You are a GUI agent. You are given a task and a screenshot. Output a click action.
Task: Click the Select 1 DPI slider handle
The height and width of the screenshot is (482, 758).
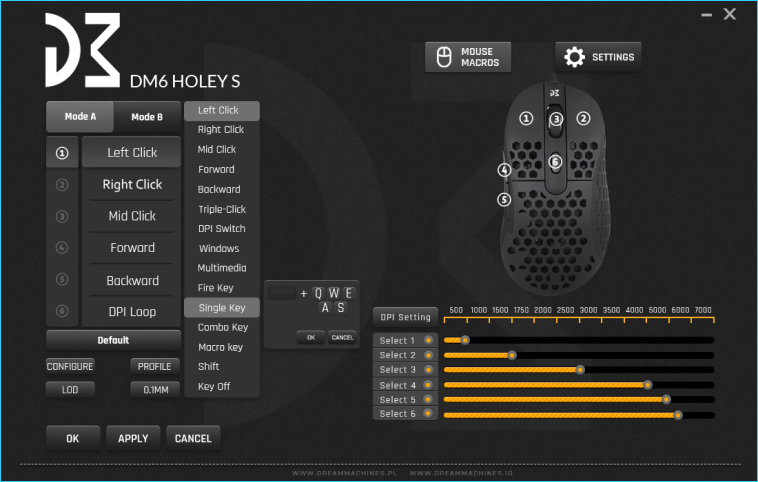point(465,340)
